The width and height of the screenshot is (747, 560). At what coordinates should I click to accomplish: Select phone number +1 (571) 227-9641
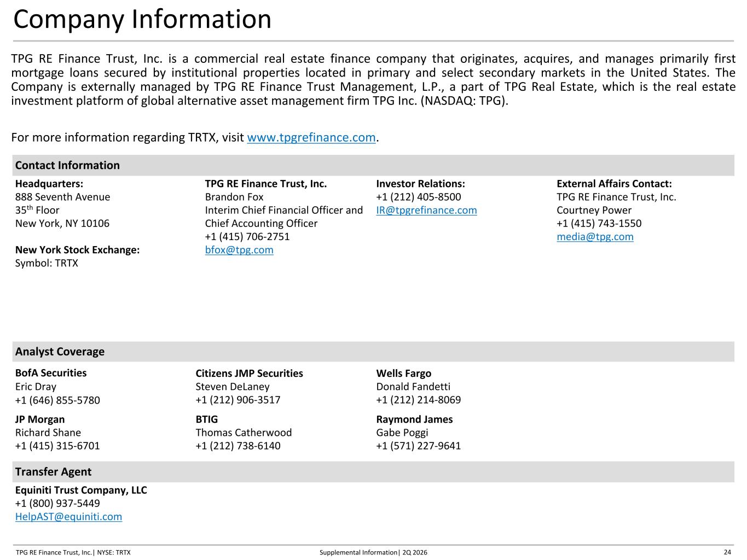[419, 446]
